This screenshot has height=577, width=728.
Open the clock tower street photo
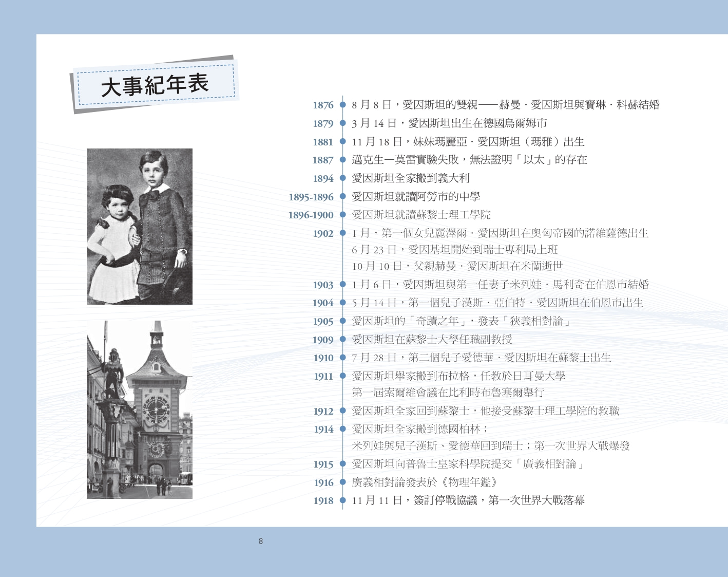click(x=140, y=410)
